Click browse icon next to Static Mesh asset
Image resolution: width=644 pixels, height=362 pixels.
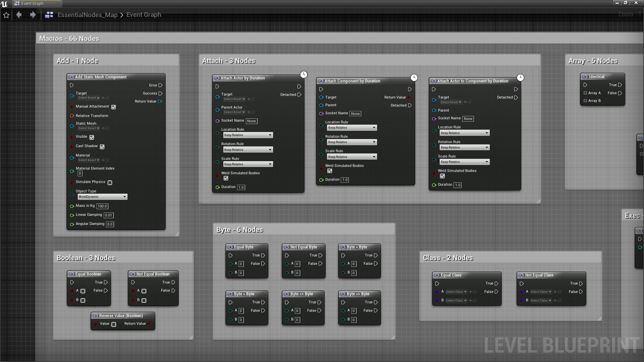coord(108,128)
